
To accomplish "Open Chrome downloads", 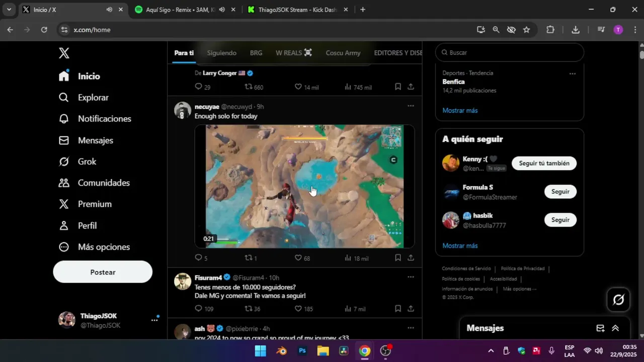I will (576, 30).
